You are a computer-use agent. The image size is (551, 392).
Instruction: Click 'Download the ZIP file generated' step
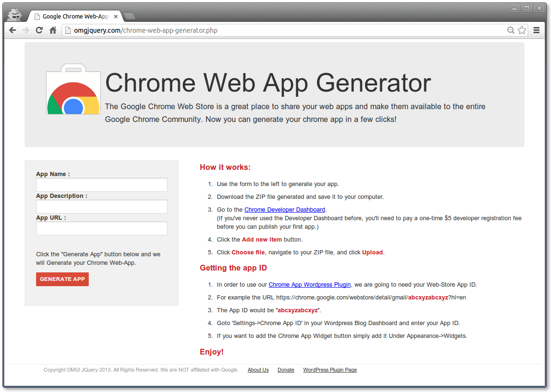(300, 196)
